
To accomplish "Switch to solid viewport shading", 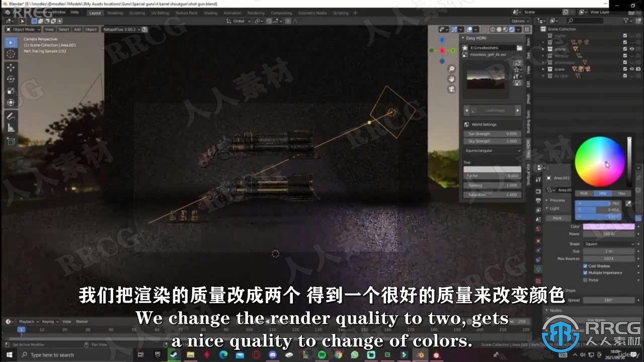I will (x=498, y=30).
